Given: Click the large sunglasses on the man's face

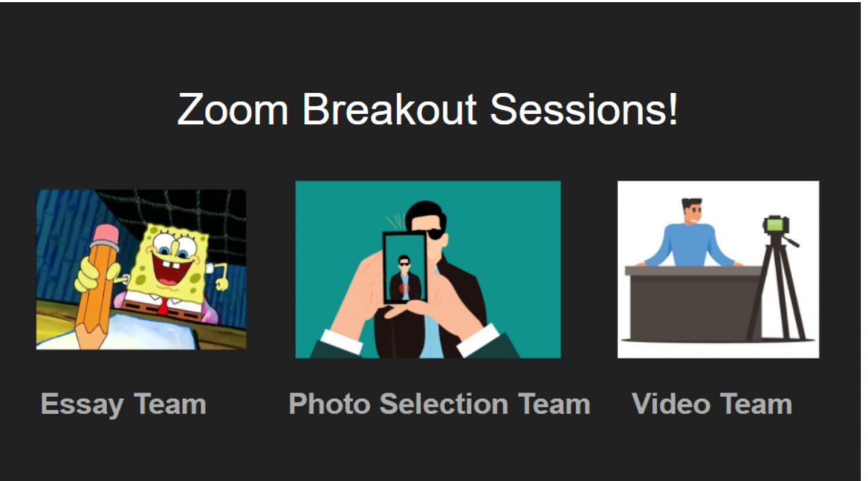Looking at the screenshot, I should click(x=434, y=234).
